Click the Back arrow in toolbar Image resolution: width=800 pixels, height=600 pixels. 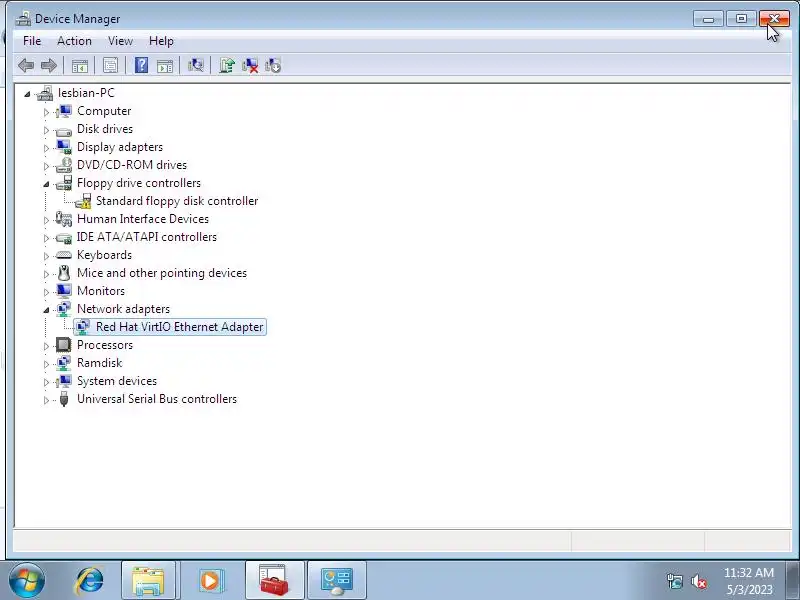click(x=26, y=65)
